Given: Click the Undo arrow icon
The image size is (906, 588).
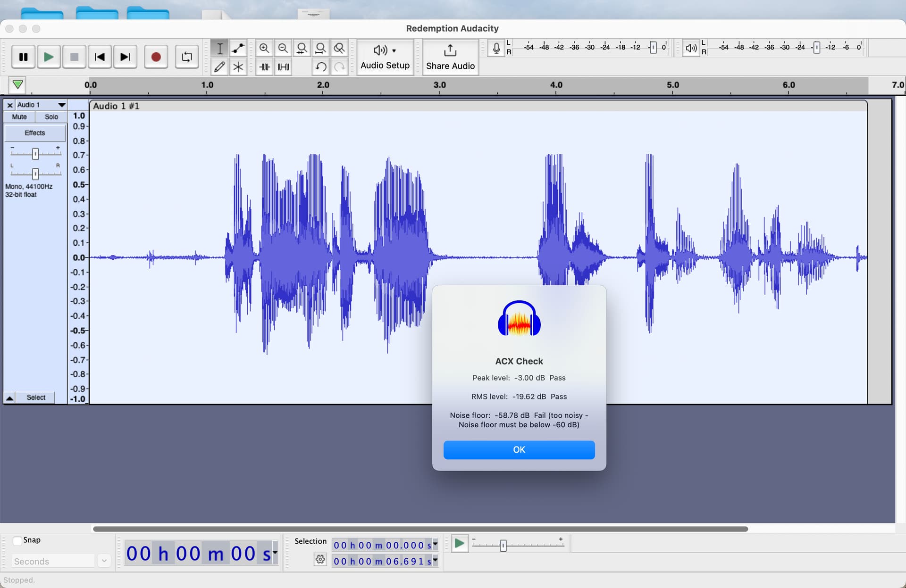Looking at the screenshot, I should tap(321, 67).
